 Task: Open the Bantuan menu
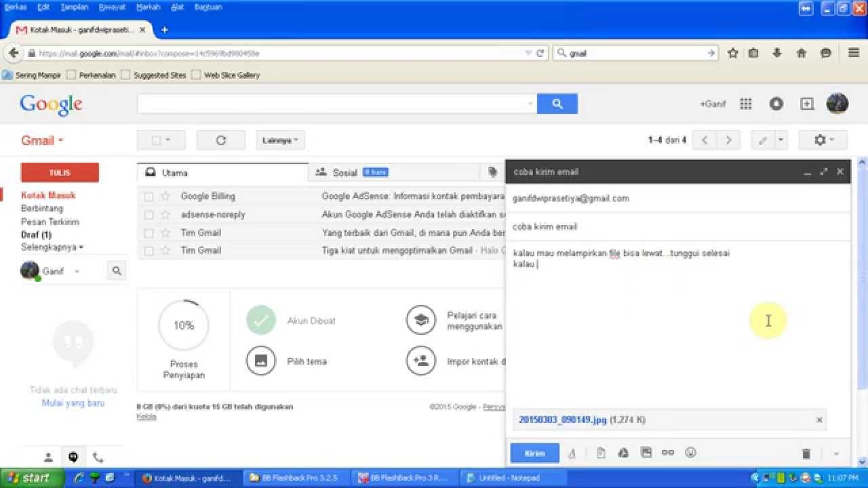point(208,7)
